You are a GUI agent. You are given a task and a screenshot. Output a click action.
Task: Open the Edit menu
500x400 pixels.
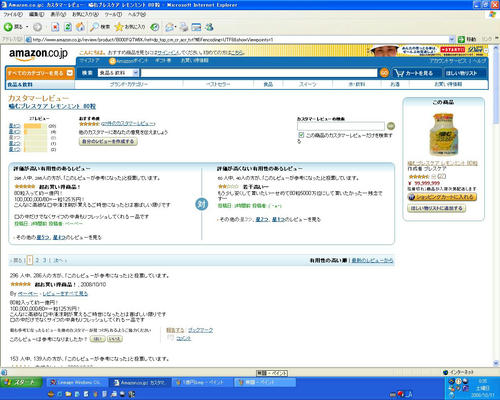[36, 14]
